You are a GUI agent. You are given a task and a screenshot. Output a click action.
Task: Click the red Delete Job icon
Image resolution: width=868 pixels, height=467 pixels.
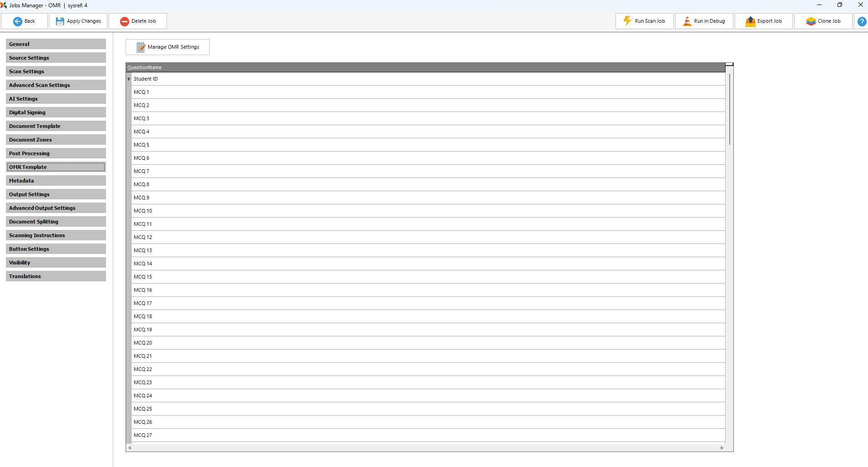(x=124, y=21)
